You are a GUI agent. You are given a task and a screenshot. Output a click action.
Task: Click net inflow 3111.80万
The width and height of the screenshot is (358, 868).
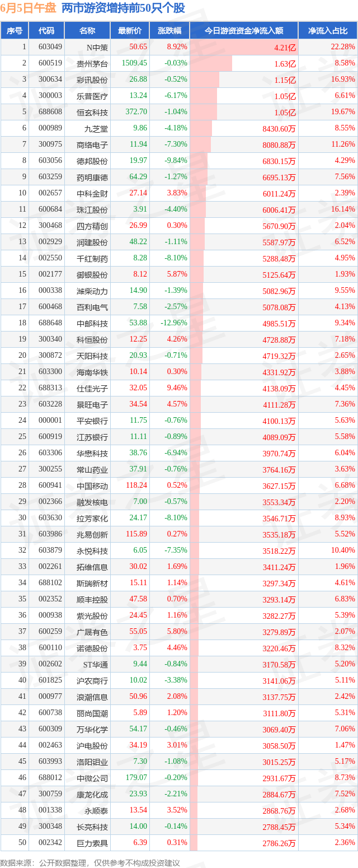point(279,713)
